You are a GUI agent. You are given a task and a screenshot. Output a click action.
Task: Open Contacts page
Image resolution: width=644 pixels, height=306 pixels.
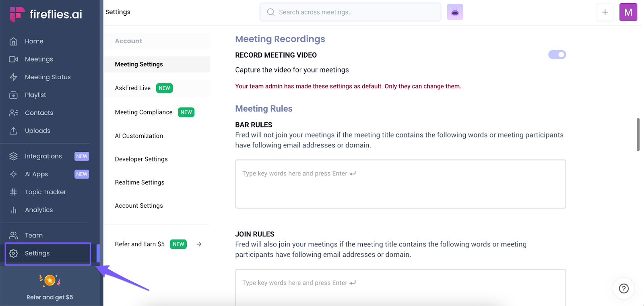(x=39, y=113)
